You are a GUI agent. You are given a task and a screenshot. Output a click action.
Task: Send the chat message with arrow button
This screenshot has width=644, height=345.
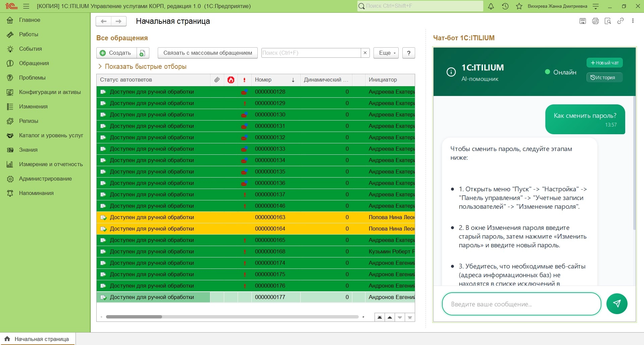616,304
